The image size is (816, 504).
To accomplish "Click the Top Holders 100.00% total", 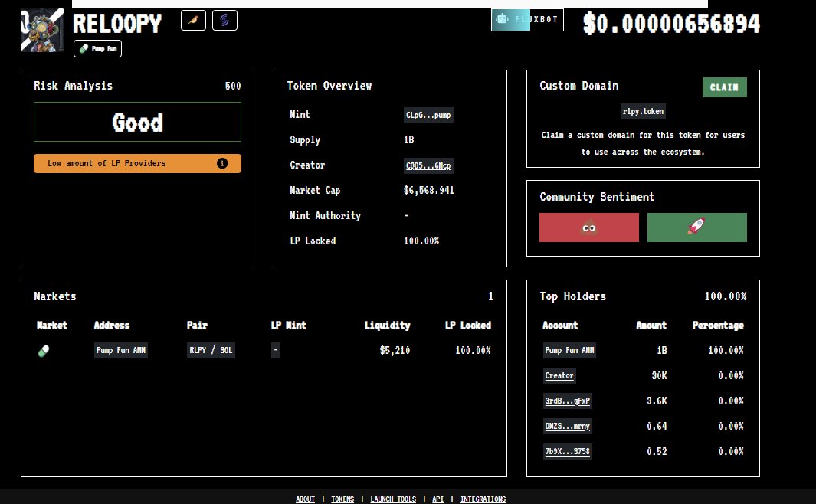I will tap(726, 296).
